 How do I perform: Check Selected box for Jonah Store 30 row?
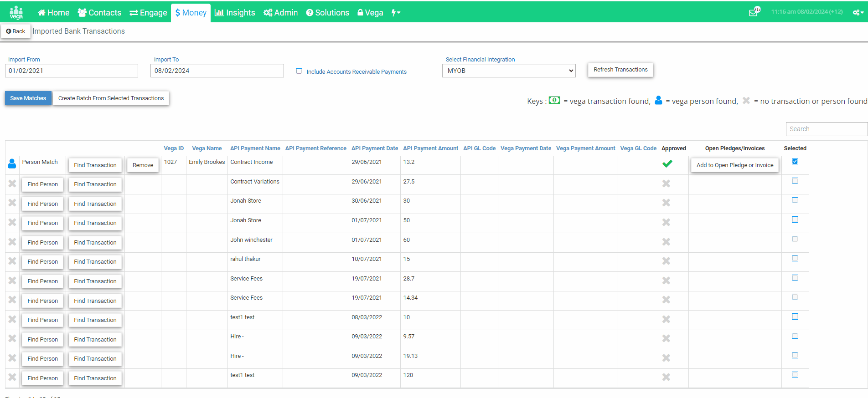[795, 200]
